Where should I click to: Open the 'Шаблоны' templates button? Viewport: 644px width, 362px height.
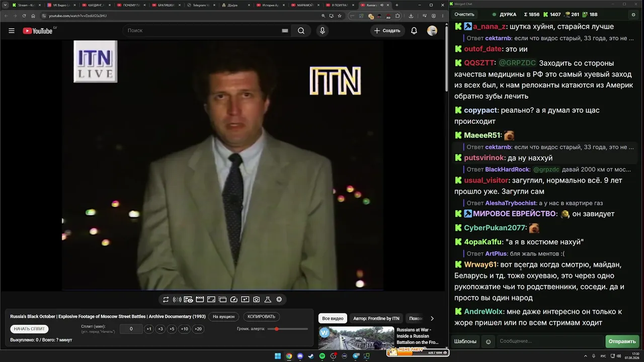coord(465,341)
